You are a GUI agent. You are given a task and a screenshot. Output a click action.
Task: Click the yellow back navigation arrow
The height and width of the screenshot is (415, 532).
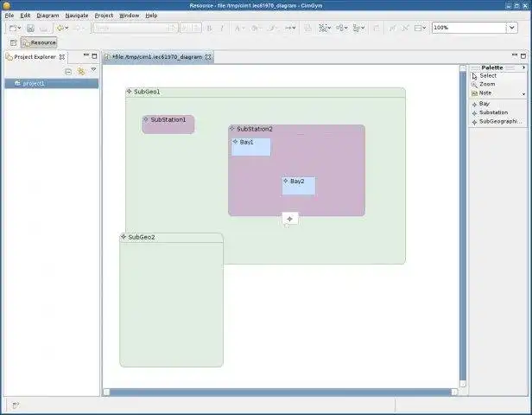[x=60, y=29]
